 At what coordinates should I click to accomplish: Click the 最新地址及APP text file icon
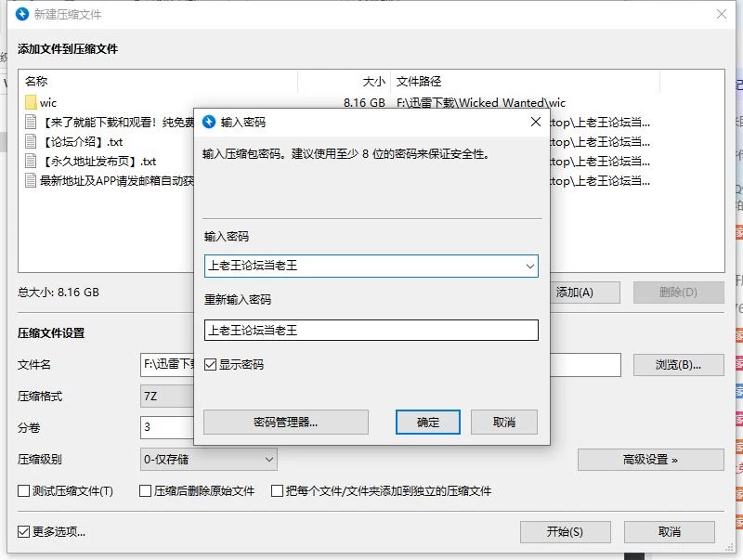31,180
